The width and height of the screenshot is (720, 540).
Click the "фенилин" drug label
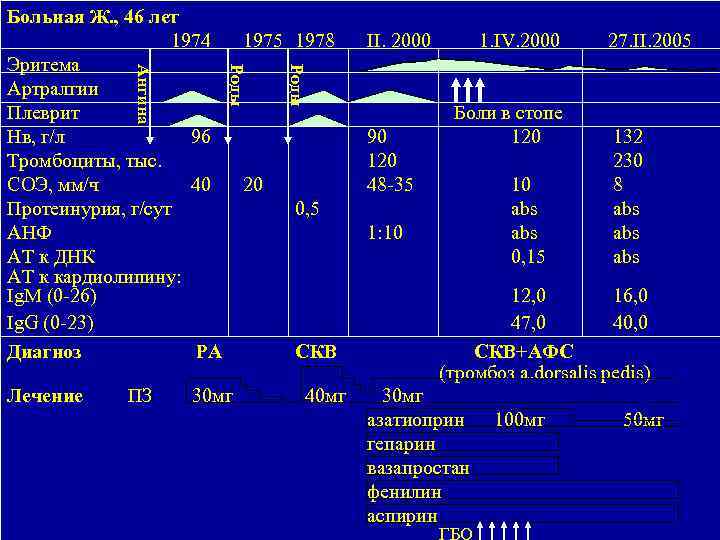[404, 492]
